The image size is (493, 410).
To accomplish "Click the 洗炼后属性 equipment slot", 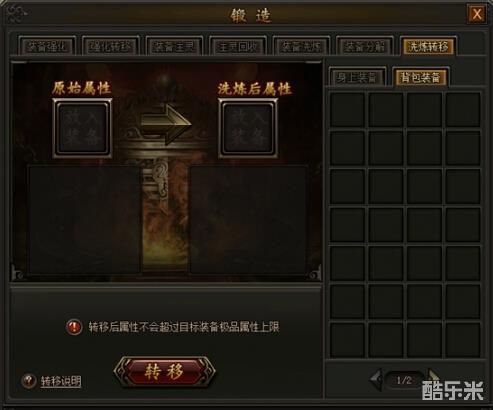I will 247,128.
